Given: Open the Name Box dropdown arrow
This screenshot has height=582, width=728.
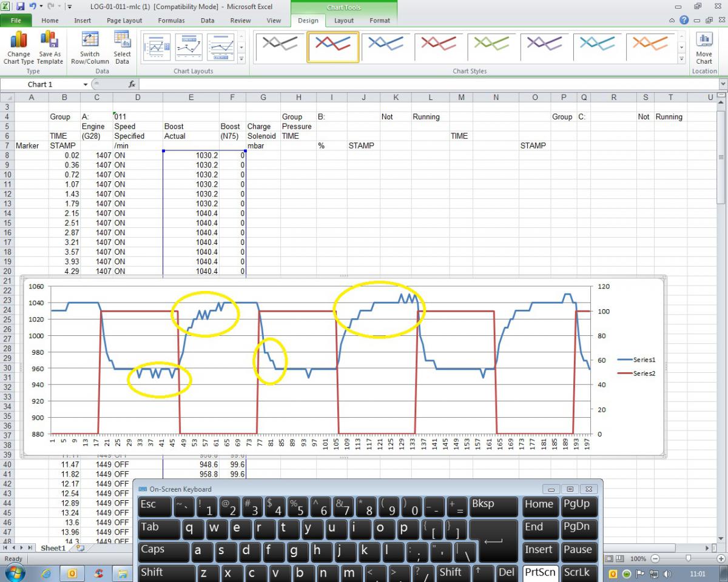Looking at the screenshot, I should [86, 85].
